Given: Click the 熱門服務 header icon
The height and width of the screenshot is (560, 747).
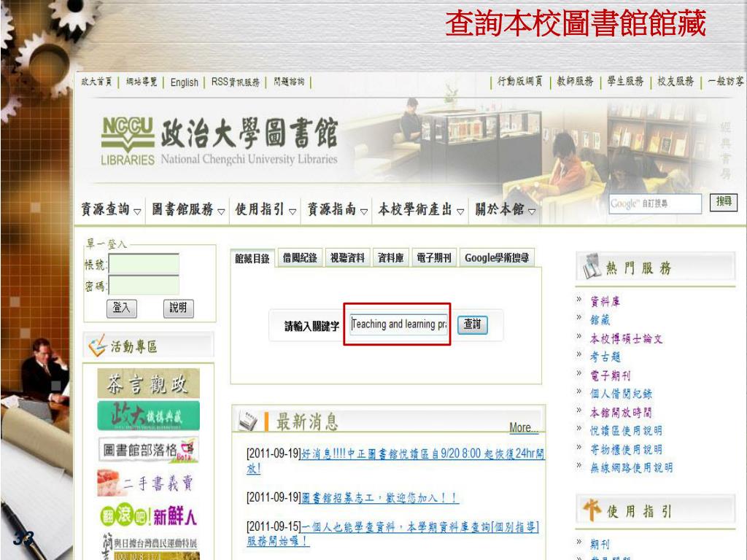Looking at the screenshot, I should pyautogui.click(x=592, y=266).
